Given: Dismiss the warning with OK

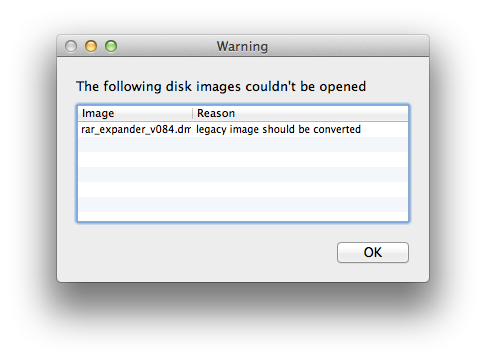Looking at the screenshot, I should pyautogui.click(x=373, y=252).
